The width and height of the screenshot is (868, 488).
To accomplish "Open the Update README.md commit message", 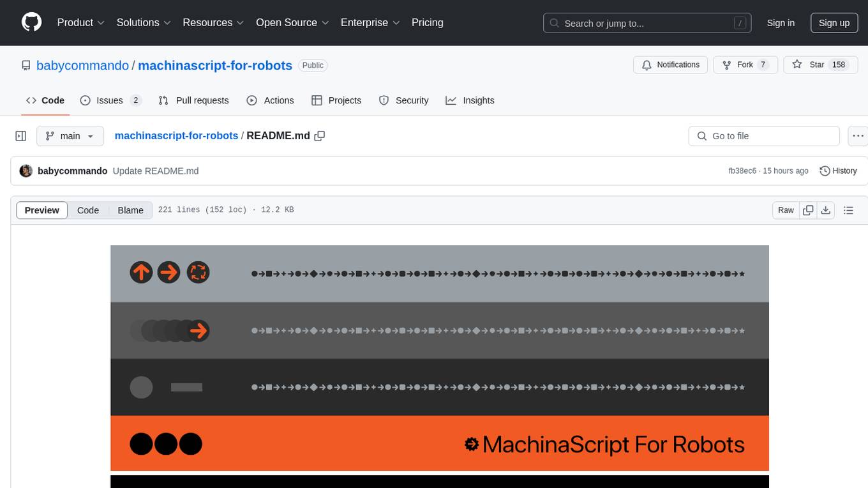I will 156,171.
